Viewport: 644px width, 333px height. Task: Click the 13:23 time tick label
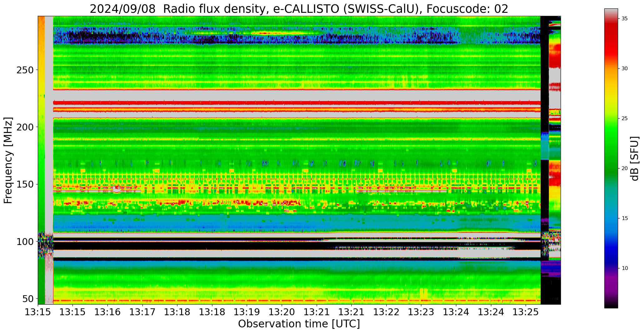421,312
